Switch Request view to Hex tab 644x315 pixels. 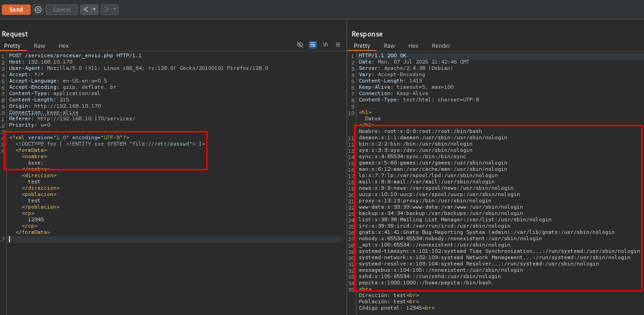point(64,46)
